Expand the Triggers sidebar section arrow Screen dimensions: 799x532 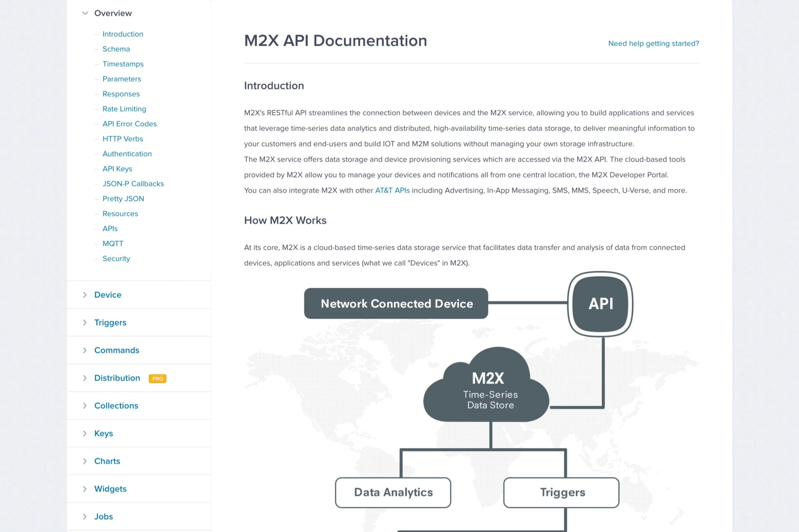[x=85, y=323]
